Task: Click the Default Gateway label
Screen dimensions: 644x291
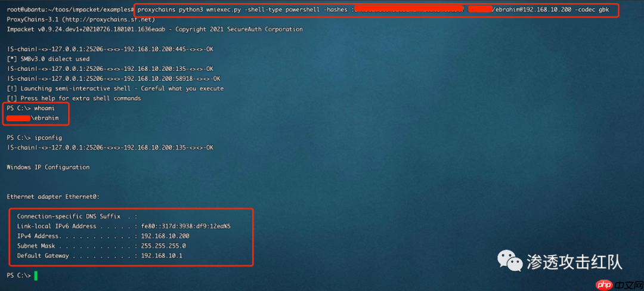Action: 43,256
